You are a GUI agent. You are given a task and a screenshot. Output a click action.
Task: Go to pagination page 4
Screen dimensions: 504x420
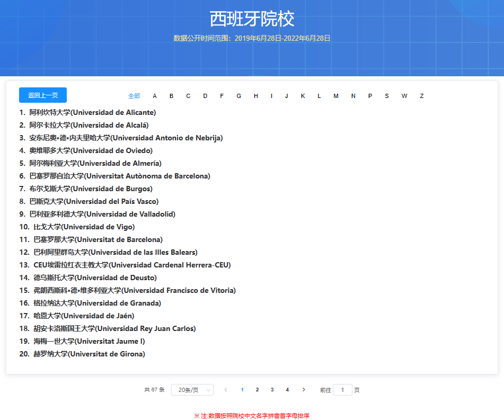(287, 389)
